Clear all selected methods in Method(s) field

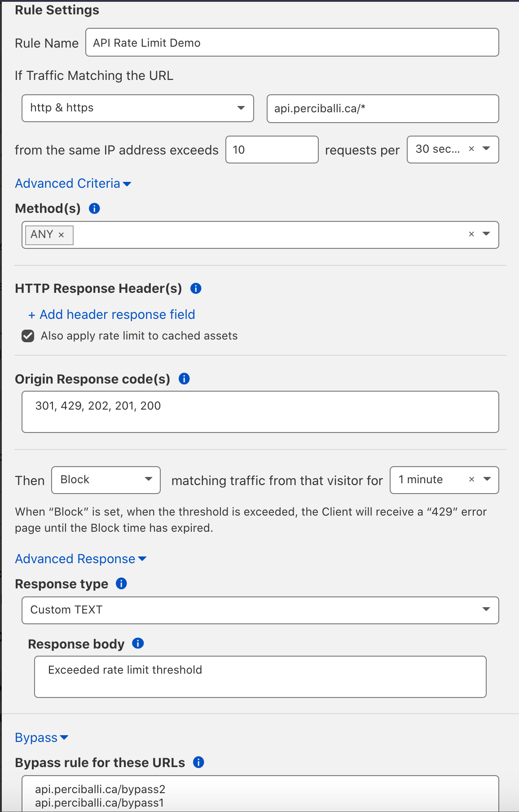(471, 234)
